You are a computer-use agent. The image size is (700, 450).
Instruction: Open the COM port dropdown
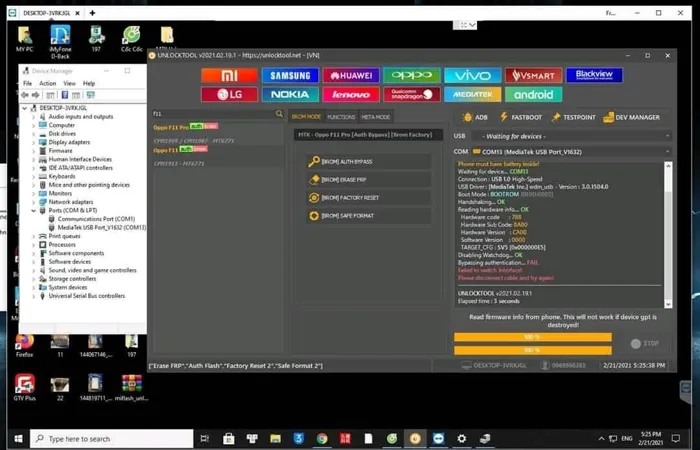pyautogui.click(x=571, y=152)
